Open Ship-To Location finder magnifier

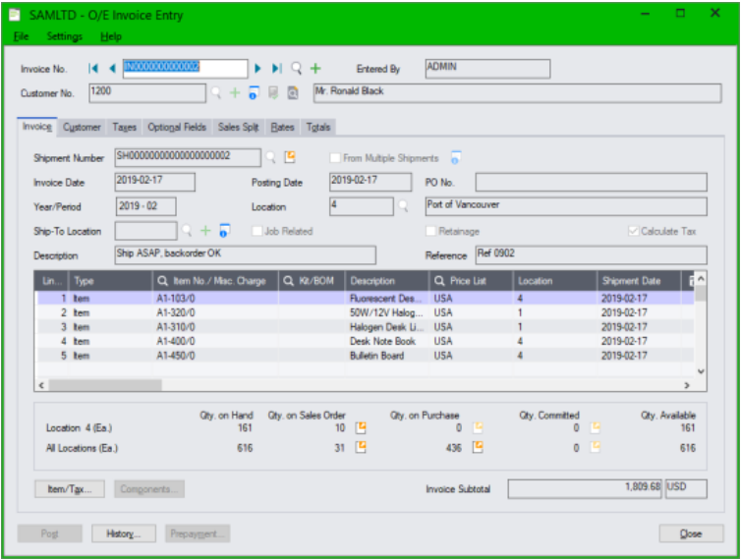click(187, 231)
